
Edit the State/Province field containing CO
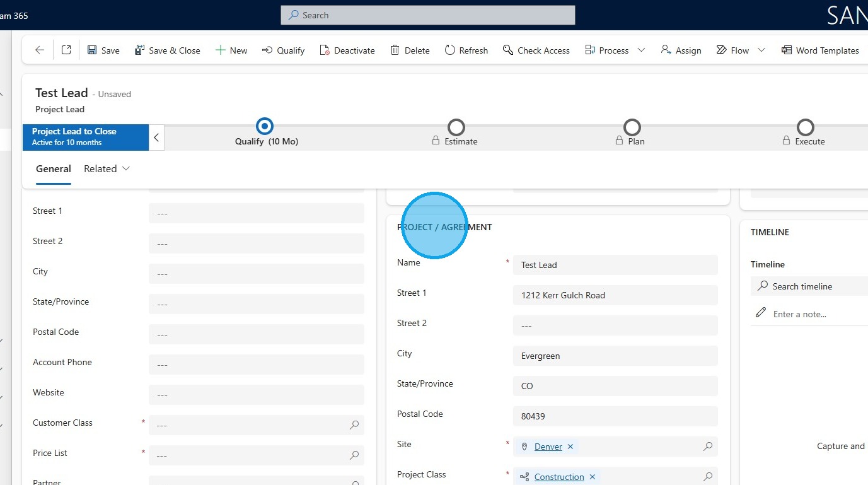(x=615, y=386)
